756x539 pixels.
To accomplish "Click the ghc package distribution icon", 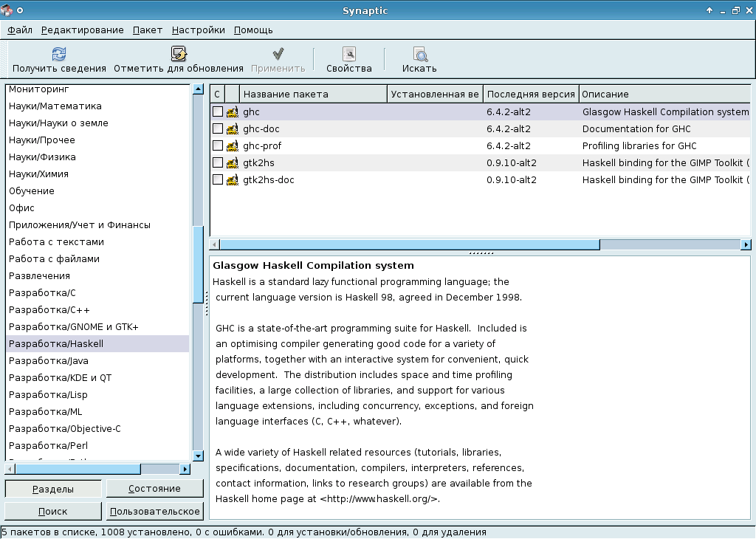I will pyautogui.click(x=233, y=112).
